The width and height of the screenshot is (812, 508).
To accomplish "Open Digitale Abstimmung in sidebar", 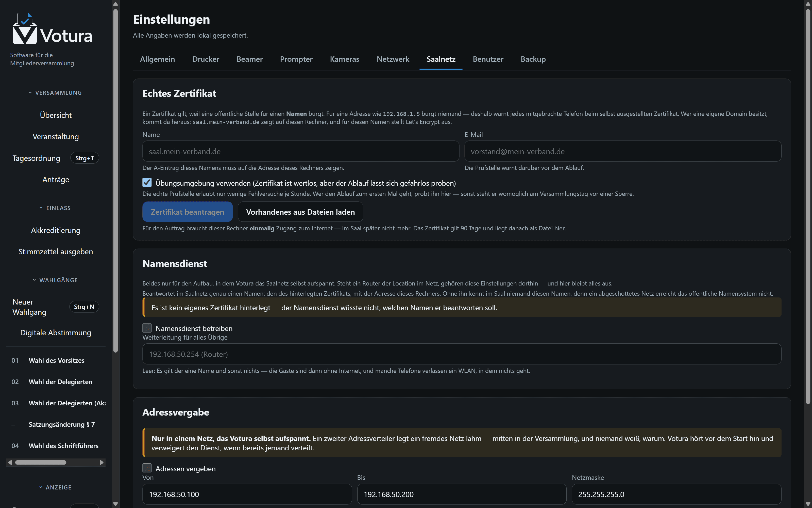I will click(56, 333).
